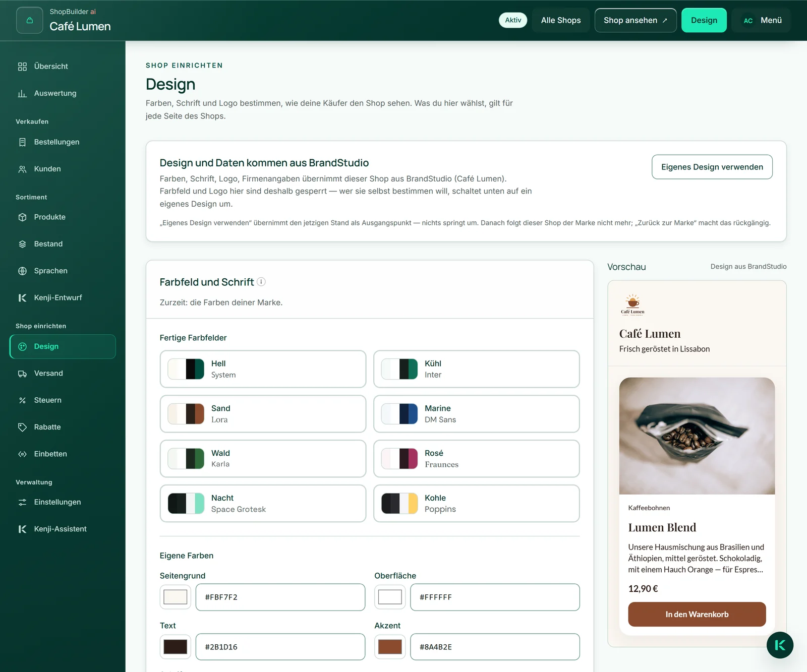Viewport: 807px width, 672px height.
Task: Pick the Wald Karla preset
Action: (263, 459)
